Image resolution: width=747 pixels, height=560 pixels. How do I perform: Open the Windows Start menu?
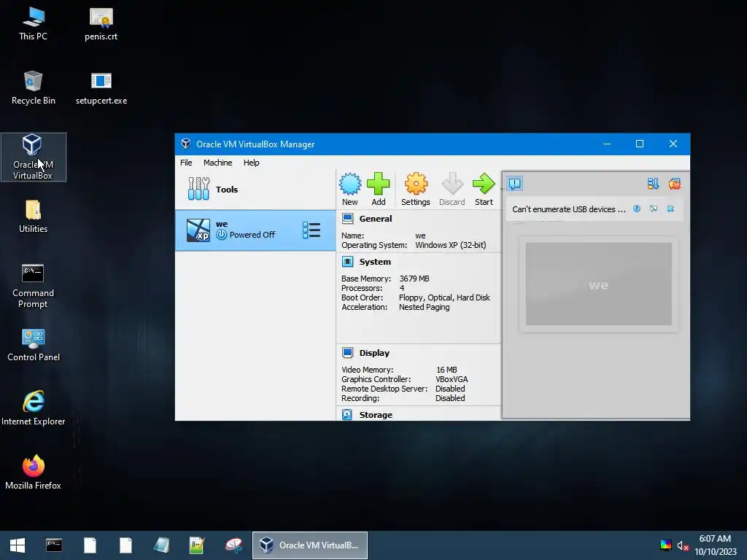(18, 545)
